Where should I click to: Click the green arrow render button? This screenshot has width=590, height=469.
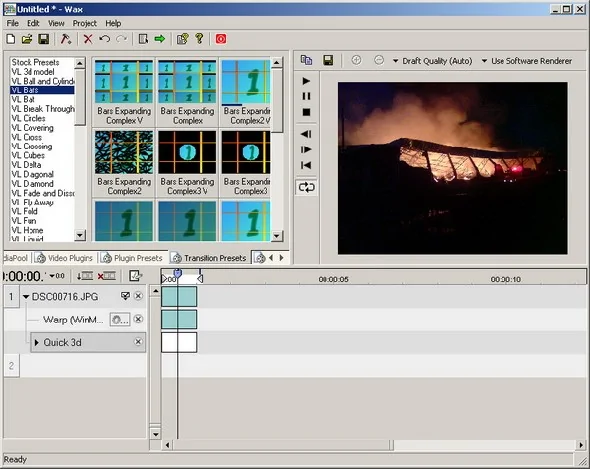[160, 39]
